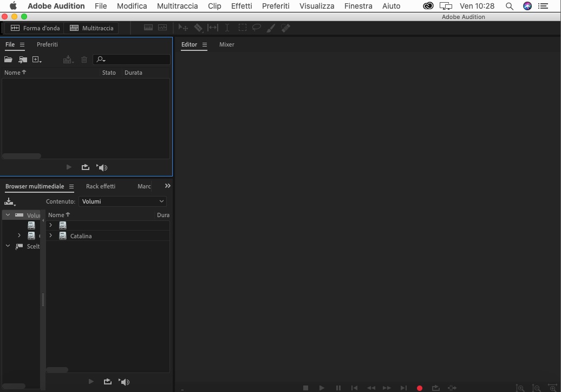561x392 pixels.
Task: Click Import file icon in File panel
Action: coord(23,60)
